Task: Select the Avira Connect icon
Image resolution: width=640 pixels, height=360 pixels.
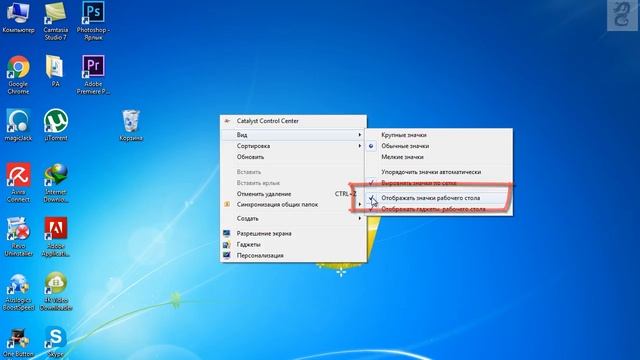Action: [x=18, y=182]
